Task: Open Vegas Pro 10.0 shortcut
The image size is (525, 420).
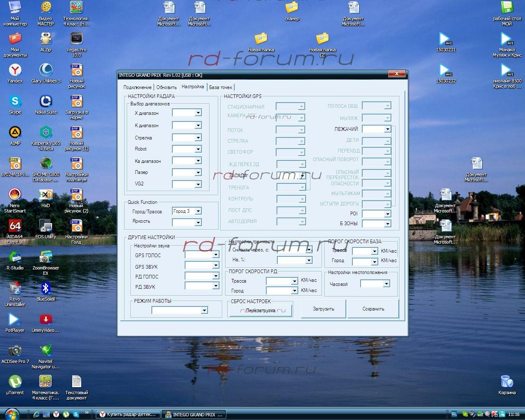Action: (76, 40)
